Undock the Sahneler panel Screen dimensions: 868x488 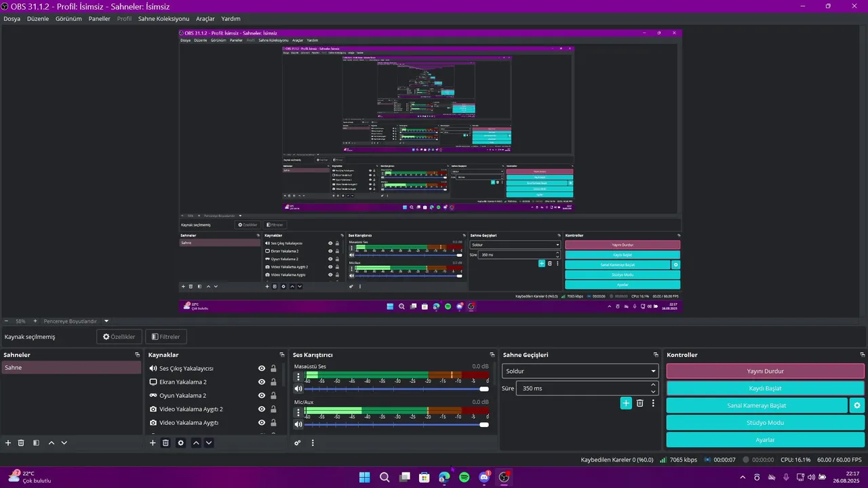pyautogui.click(x=138, y=354)
